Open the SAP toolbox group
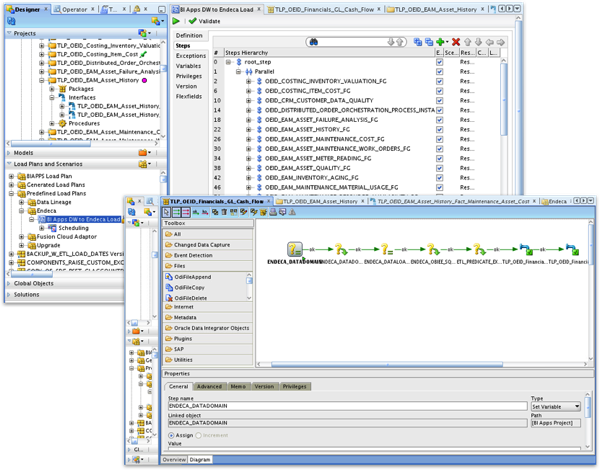This screenshot has height=470, width=600. click(208, 349)
